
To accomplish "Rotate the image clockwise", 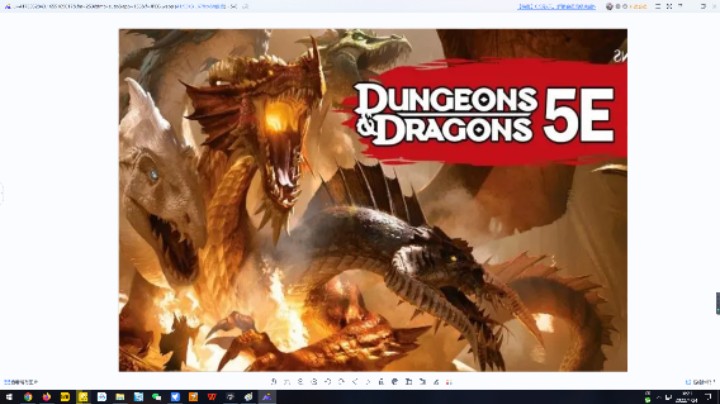I will tap(341, 382).
